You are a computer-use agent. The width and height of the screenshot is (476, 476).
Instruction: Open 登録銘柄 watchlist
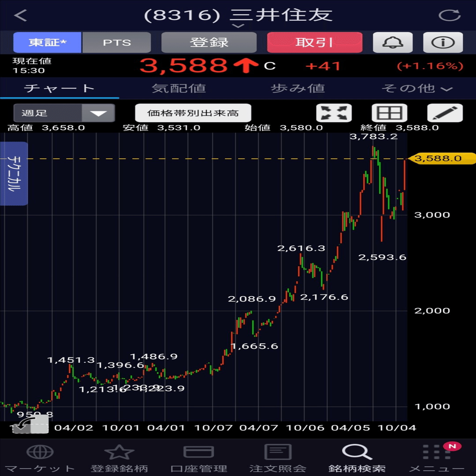[119, 458]
